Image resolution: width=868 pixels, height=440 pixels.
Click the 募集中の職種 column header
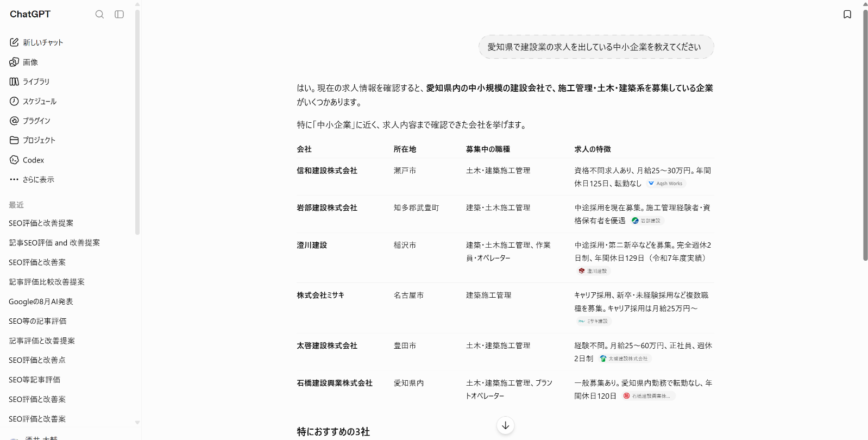point(488,149)
